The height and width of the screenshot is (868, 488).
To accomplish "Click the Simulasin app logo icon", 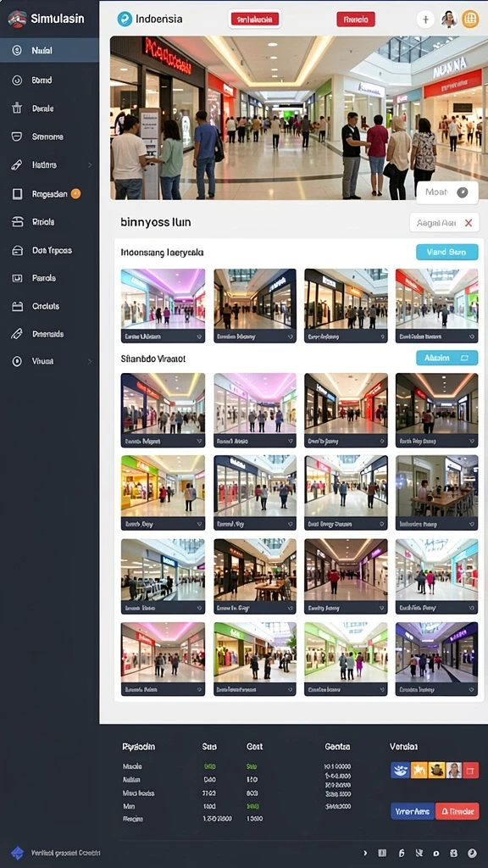I will pyautogui.click(x=17, y=19).
